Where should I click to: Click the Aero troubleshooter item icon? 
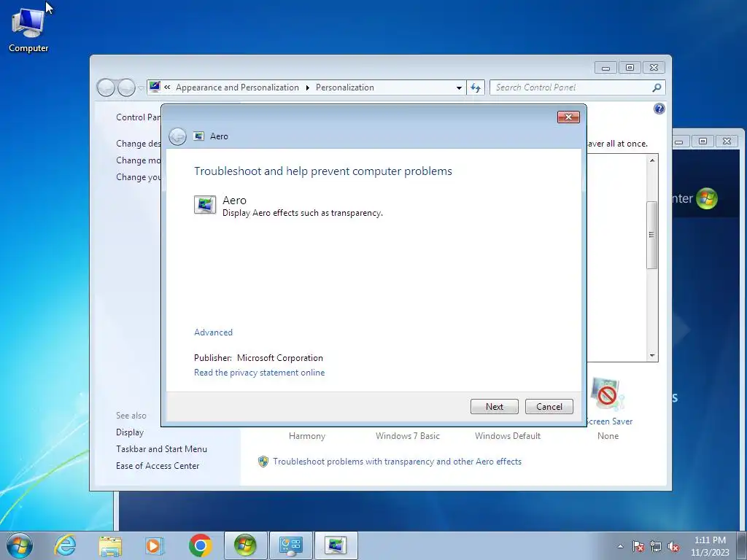point(205,205)
